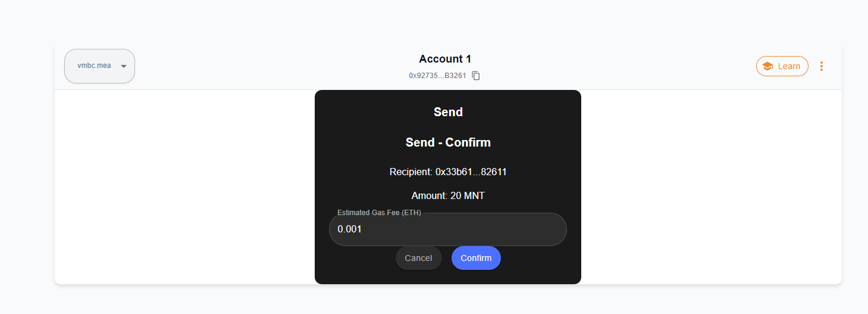Screen dimensions: 868x314
Task: Click the dropdown arrow beside vmbc.mea
Action: click(x=124, y=66)
